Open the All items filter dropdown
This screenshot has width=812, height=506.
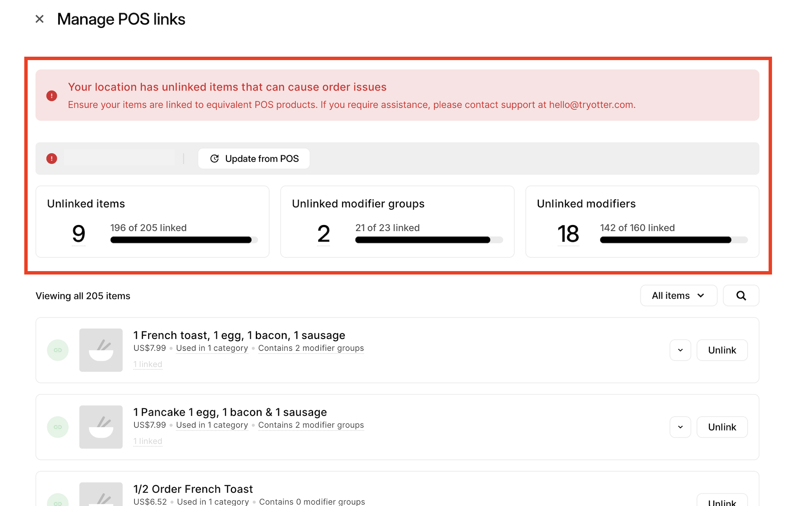click(678, 296)
